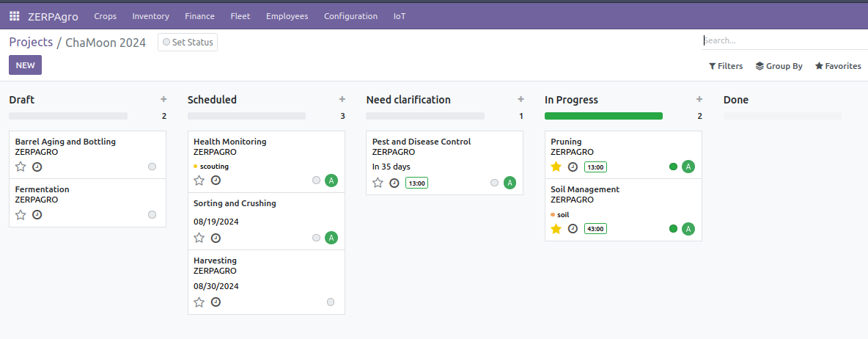Click the clock activity icon on Harvesting
The width and height of the screenshot is (868, 339).
pyautogui.click(x=216, y=302)
